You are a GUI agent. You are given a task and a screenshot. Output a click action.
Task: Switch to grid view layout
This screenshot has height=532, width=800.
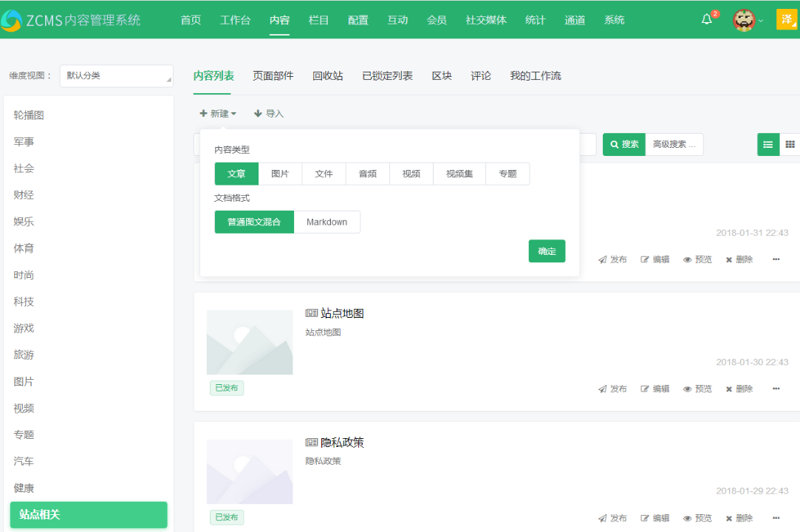click(790, 144)
